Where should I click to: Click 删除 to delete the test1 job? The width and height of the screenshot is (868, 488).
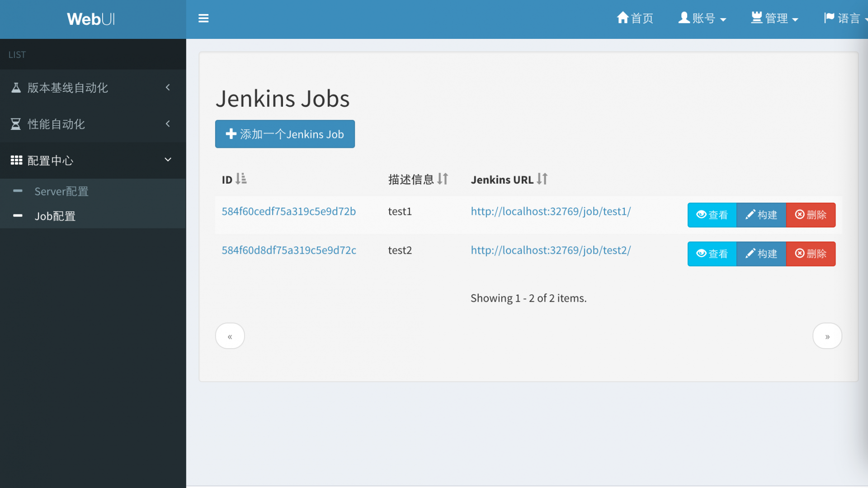[811, 215]
